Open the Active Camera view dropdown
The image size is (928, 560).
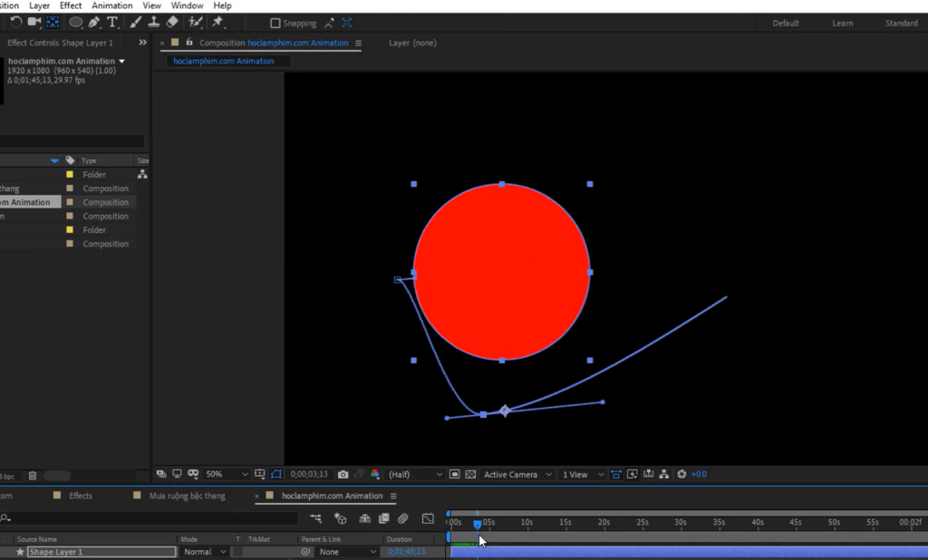(x=517, y=474)
